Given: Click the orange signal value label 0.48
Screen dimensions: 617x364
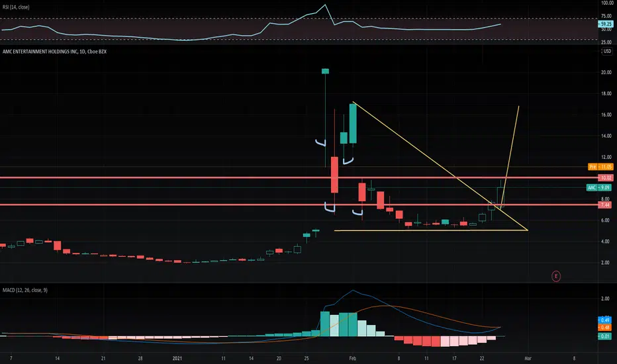Looking at the screenshot, I should point(605,328).
